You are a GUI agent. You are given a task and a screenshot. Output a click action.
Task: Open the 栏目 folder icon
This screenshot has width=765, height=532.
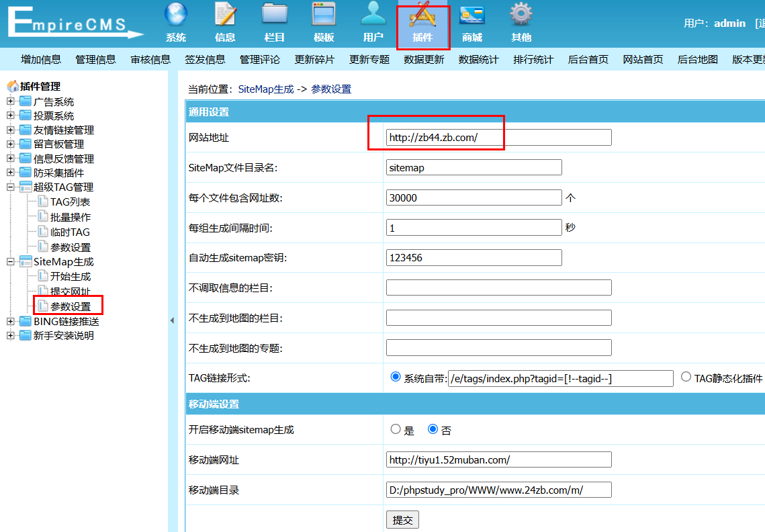(x=274, y=15)
